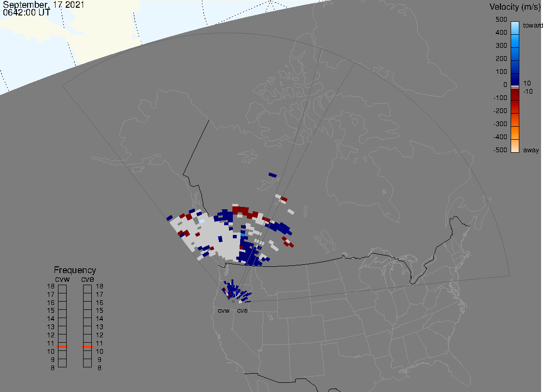The image size is (543, 392).
Task: Select the pale peach -400 to -500 swatch
Action: (514, 145)
